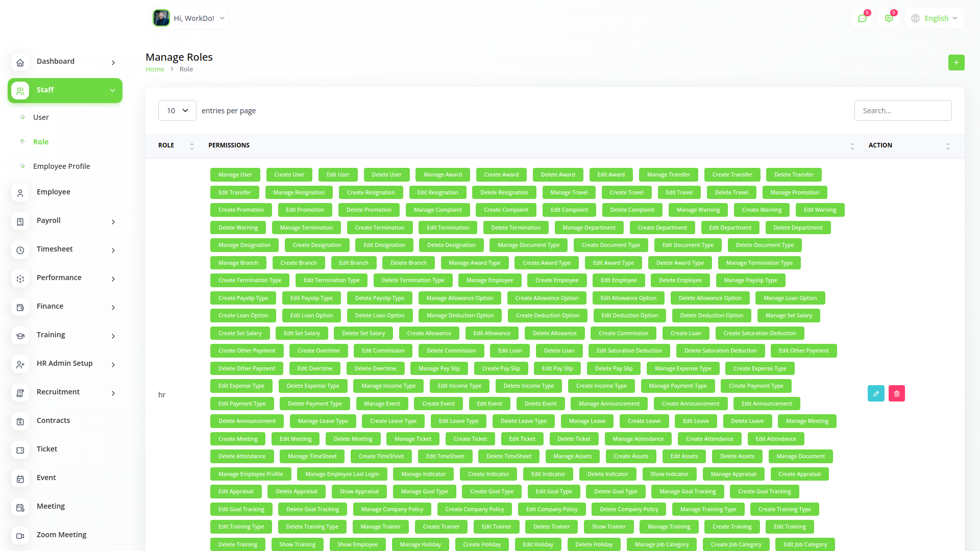Image resolution: width=980 pixels, height=551 pixels.
Task: Sort by the Permissions column arrows
Action: 852,146
